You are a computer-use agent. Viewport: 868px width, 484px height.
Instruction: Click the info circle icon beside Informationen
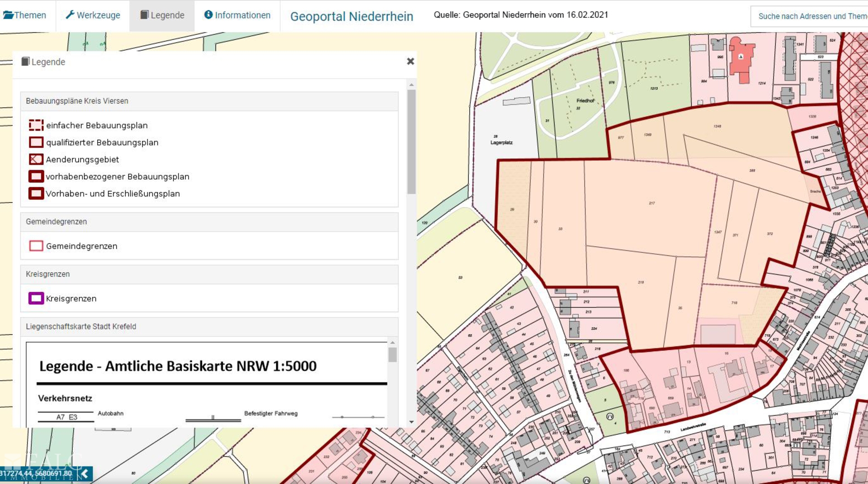[x=208, y=14]
